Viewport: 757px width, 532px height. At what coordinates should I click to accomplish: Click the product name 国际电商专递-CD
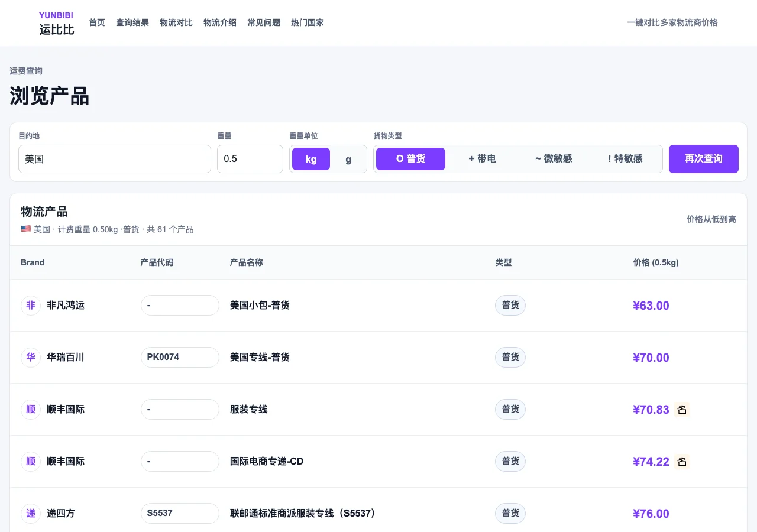pos(267,462)
